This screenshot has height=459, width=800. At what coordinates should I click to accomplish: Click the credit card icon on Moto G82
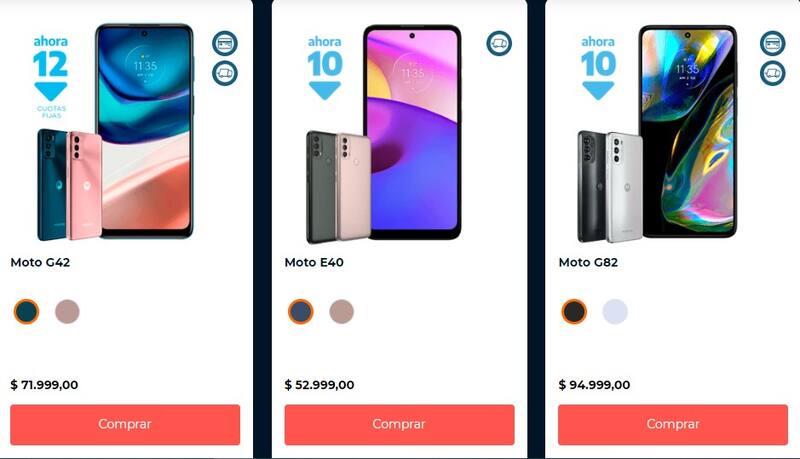pyautogui.click(x=772, y=43)
